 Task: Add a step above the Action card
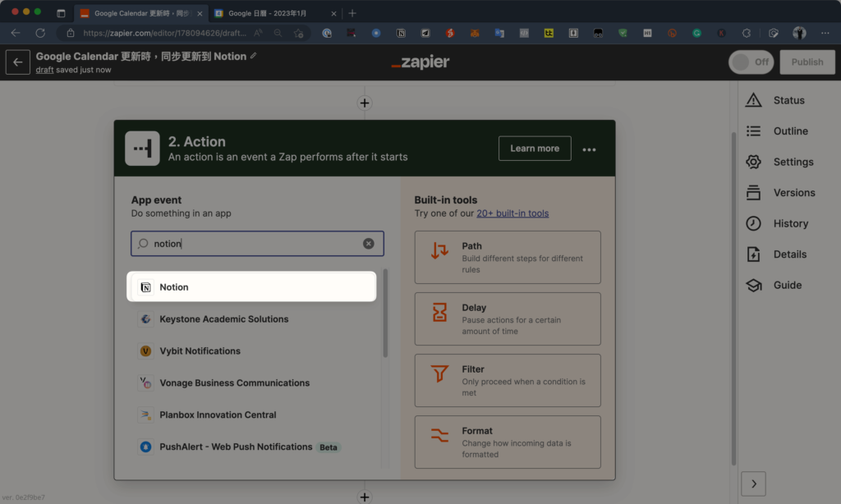[x=365, y=103]
